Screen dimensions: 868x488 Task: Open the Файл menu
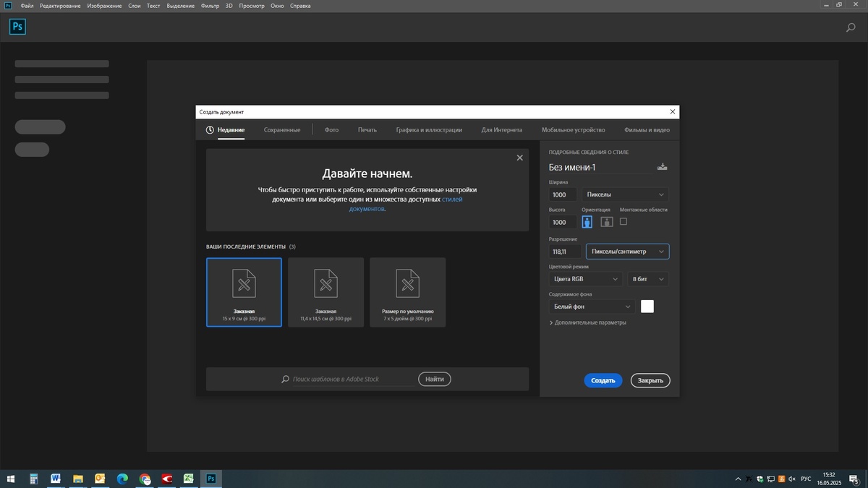coord(27,6)
